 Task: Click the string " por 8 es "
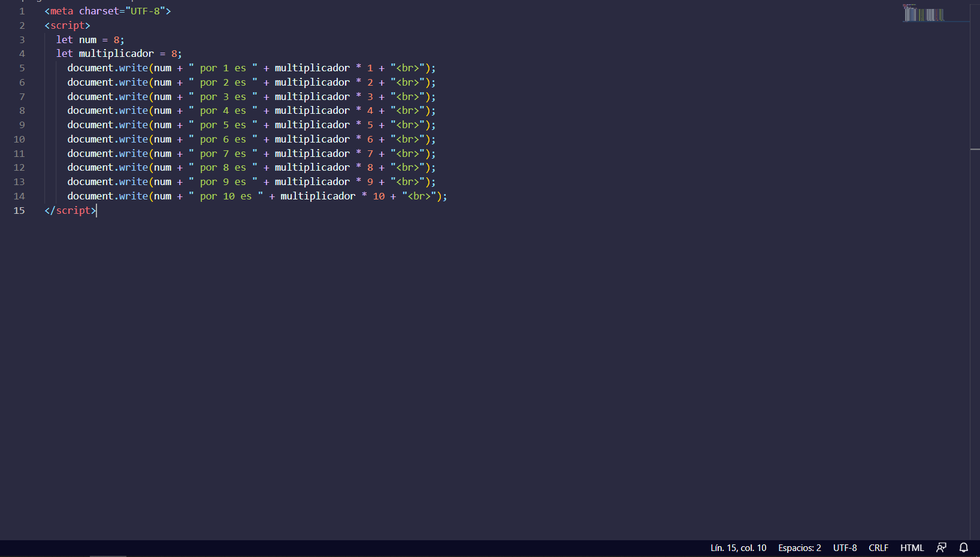(x=223, y=167)
